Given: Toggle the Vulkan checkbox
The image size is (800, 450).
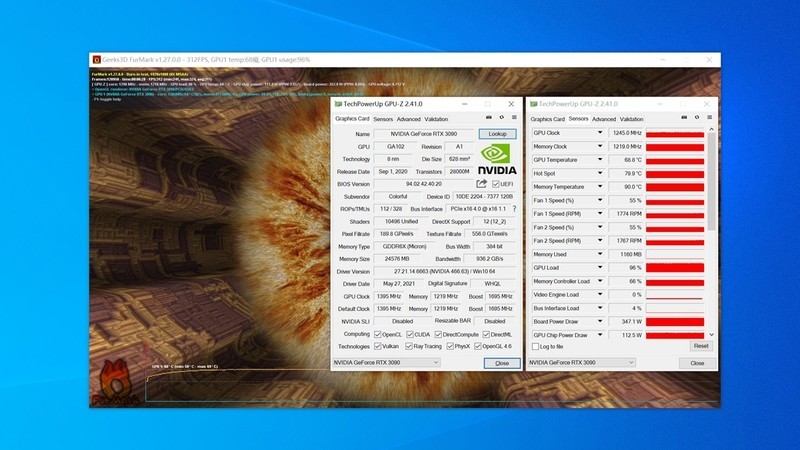Looking at the screenshot, I should pos(378,346).
